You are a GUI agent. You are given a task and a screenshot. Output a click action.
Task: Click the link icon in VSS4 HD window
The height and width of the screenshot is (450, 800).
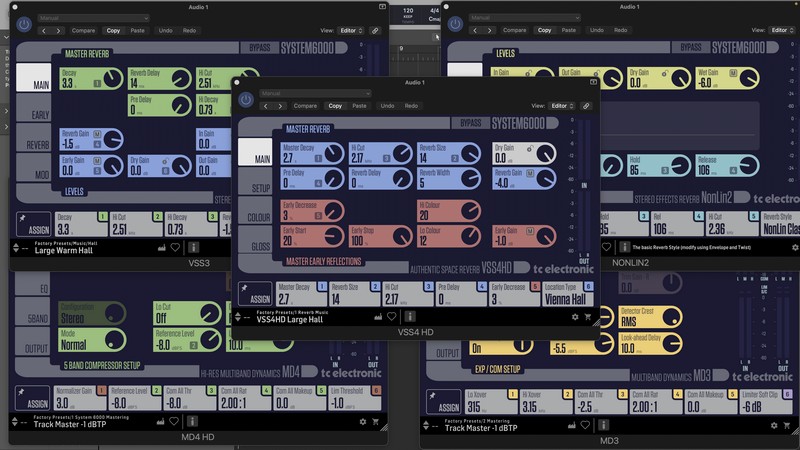586,105
